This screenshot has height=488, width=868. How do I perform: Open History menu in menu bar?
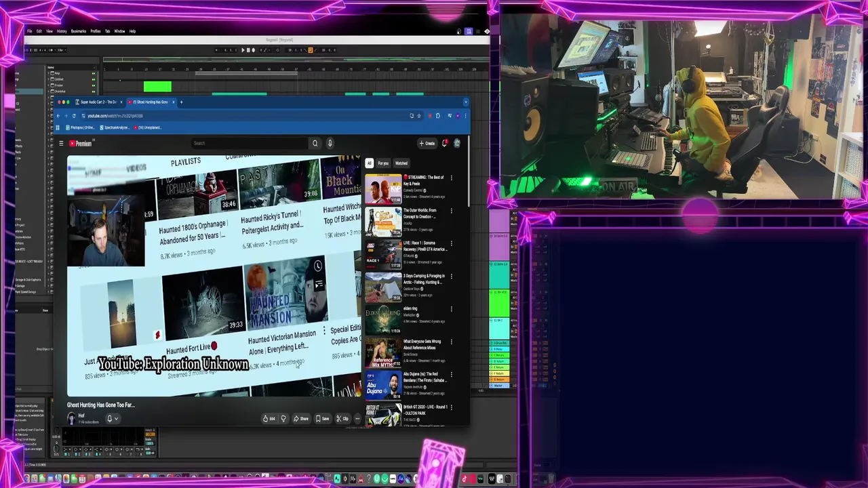62,31
